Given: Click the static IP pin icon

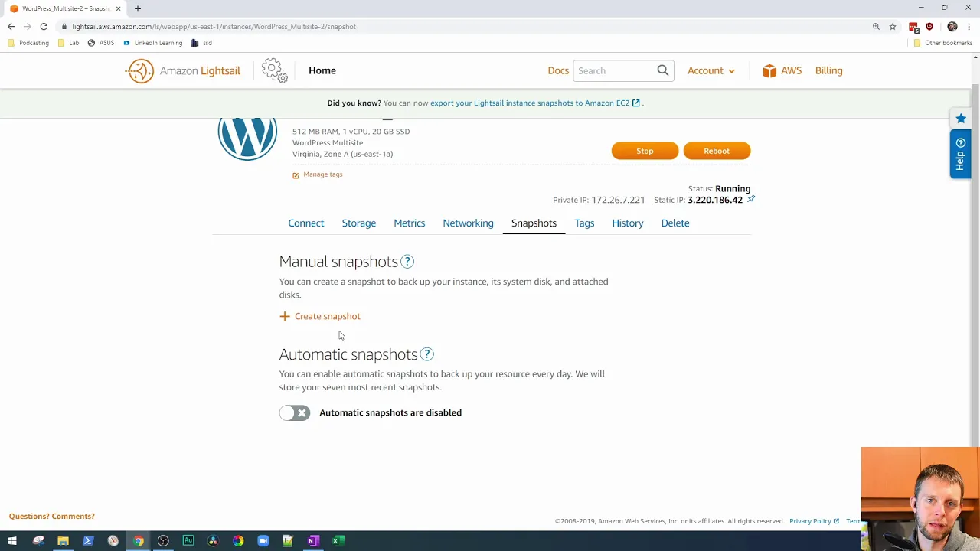Looking at the screenshot, I should click(x=751, y=199).
